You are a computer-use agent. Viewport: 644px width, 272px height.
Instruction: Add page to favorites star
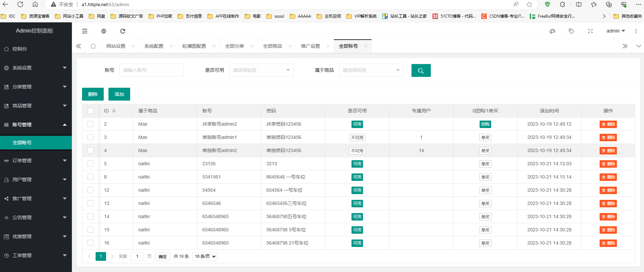pos(529,4)
